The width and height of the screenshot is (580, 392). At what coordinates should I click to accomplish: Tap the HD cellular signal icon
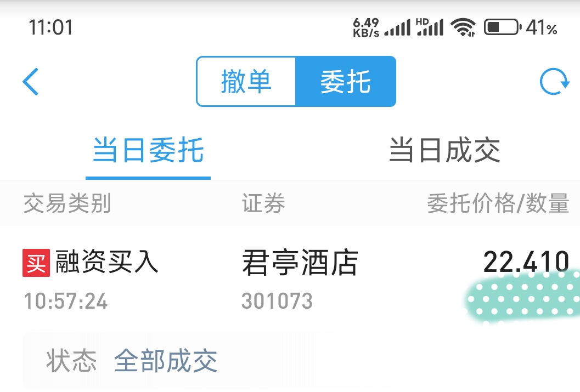430,27
